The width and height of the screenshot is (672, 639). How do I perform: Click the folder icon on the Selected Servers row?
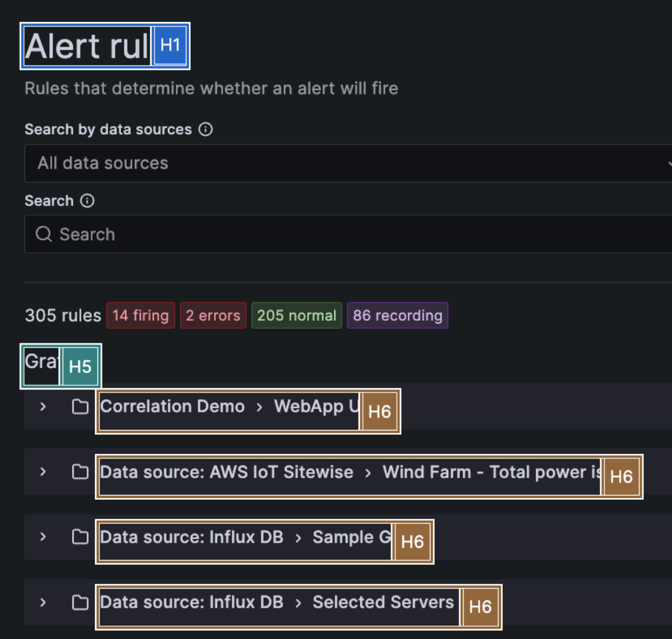80,602
